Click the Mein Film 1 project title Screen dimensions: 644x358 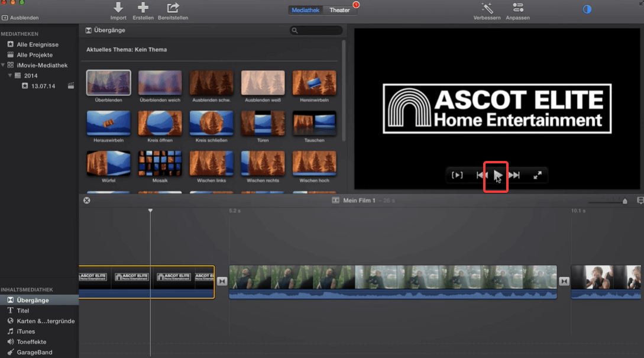(360, 201)
